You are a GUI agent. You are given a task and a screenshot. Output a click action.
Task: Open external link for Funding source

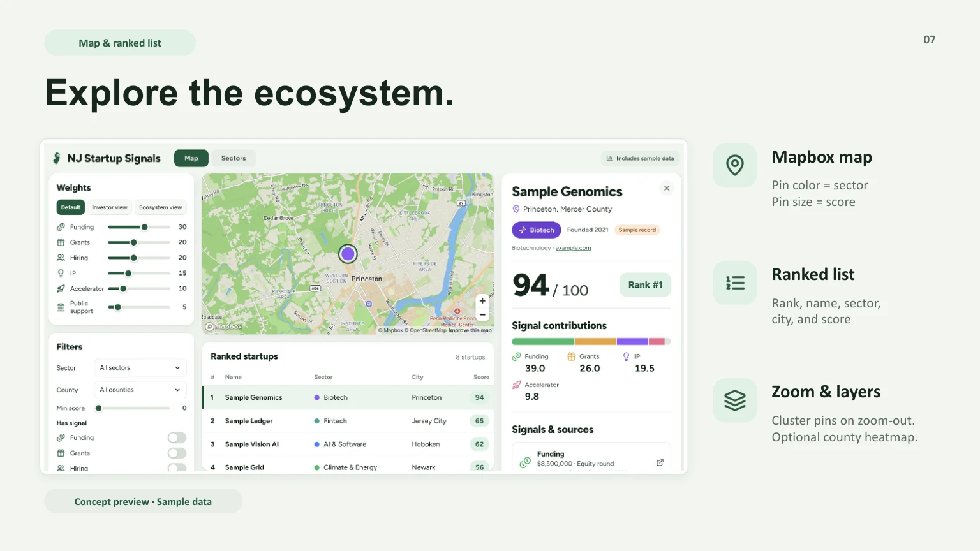[660, 462]
